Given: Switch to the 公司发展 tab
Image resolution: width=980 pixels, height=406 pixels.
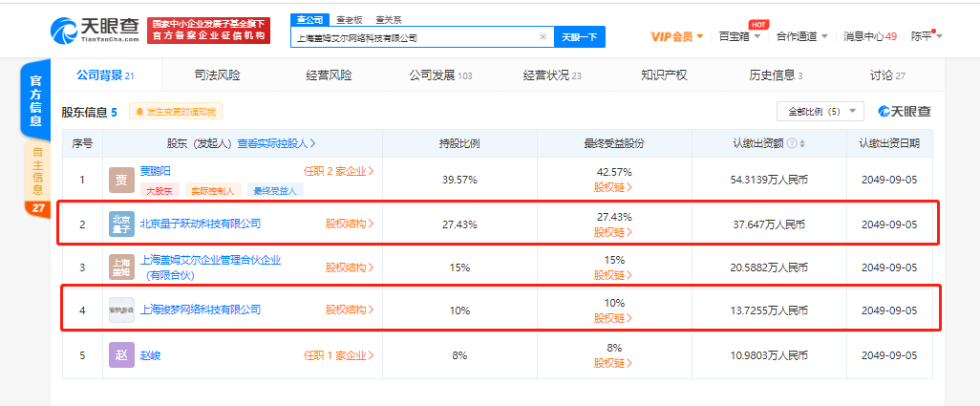Looking at the screenshot, I should coord(440,75).
